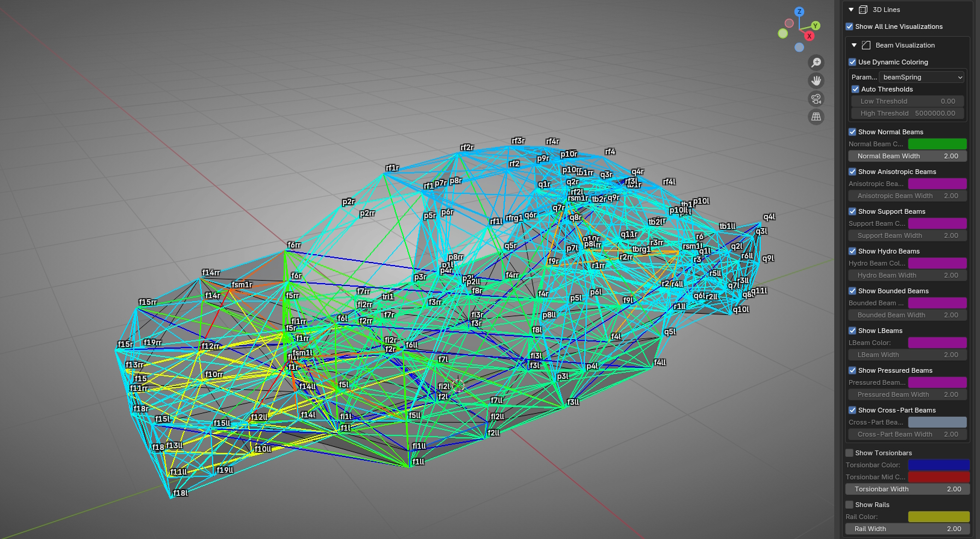Image resolution: width=980 pixels, height=539 pixels.
Task: Open Bounded Beam color swatch
Action: (x=937, y=303)
